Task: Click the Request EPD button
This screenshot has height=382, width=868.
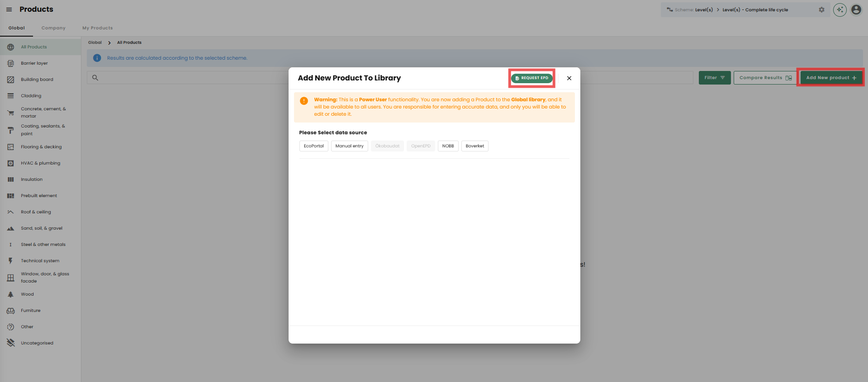Action: click(x=531, y=78)
